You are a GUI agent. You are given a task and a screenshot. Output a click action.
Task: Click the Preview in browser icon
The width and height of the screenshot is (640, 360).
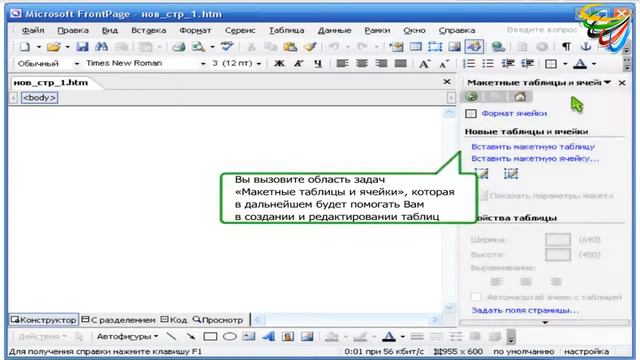pos(198,47)
